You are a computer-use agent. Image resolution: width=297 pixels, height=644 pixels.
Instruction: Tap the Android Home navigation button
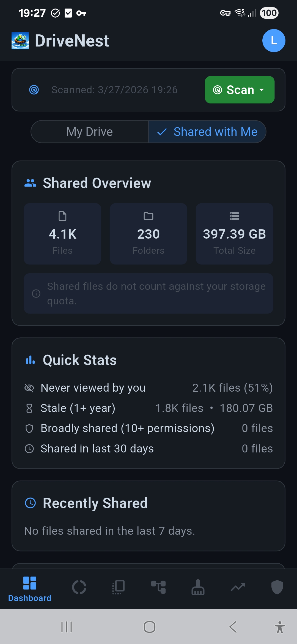(150, 627)
